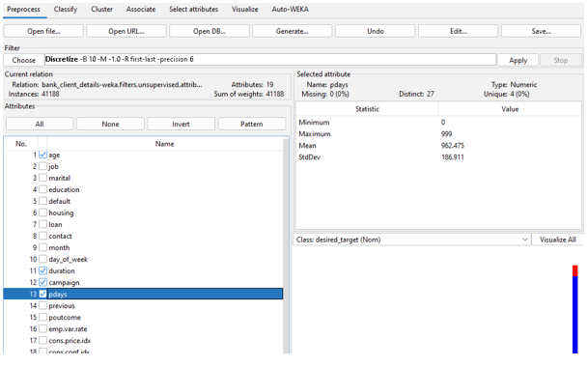Check the loan attribute checkbox
The height and width of the screenshot is (367, 588).
point(42,224)
